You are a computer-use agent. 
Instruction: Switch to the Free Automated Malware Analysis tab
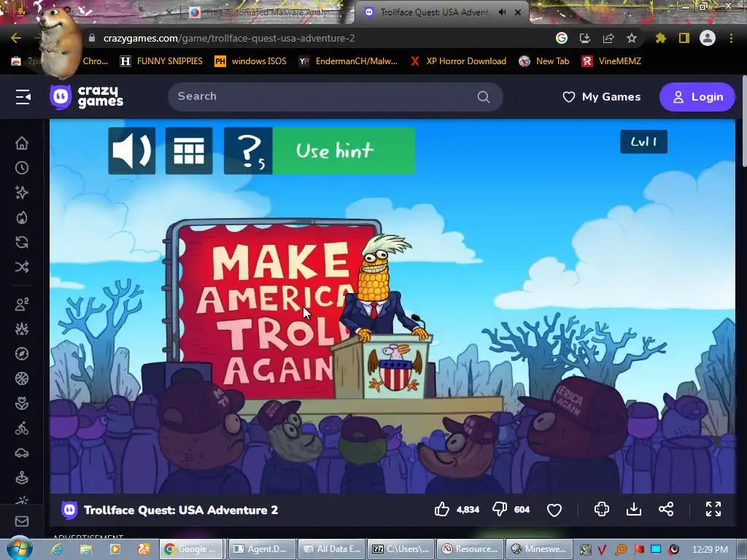pos(266,12)
